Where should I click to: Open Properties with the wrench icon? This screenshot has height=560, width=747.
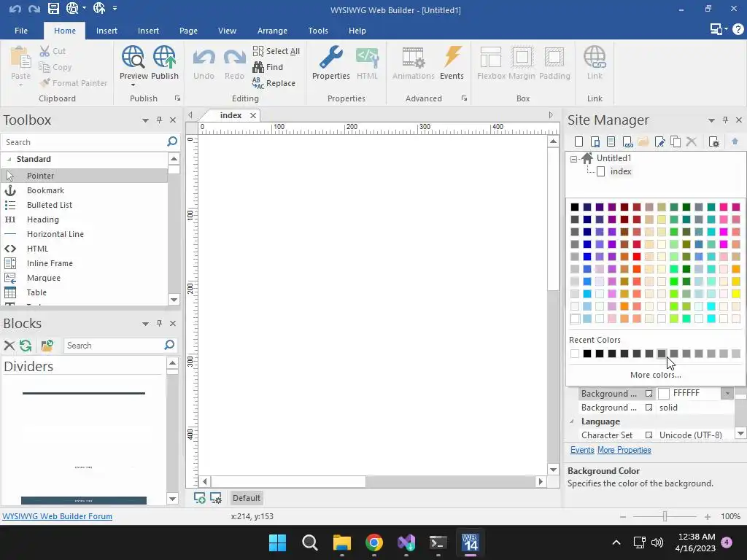(331, 58)
